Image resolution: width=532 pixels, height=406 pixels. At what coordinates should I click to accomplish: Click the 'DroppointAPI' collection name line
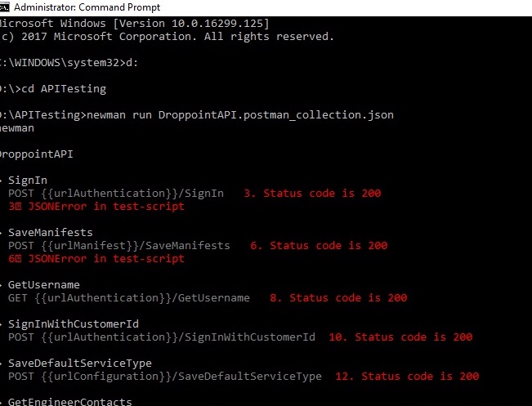pyautogui.click(x=36, y=154)
